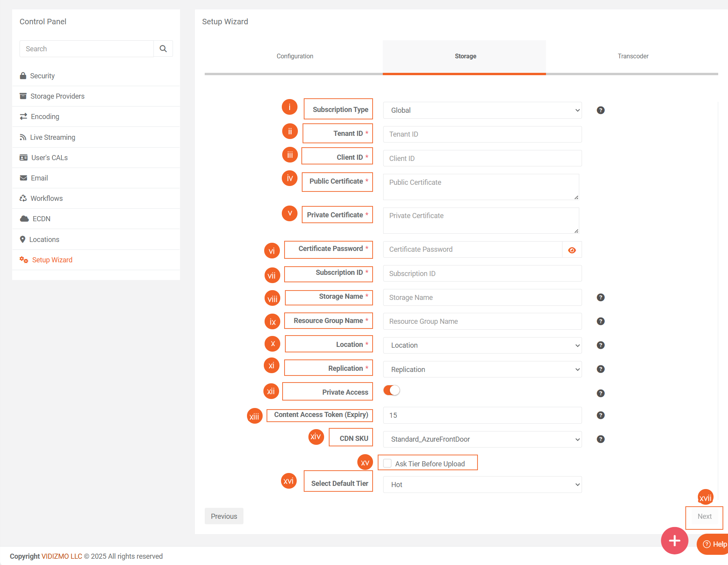This screenshot has width=728, height=565.
Task: Click the red plus floating button
Action: click(x=674, y=541)
